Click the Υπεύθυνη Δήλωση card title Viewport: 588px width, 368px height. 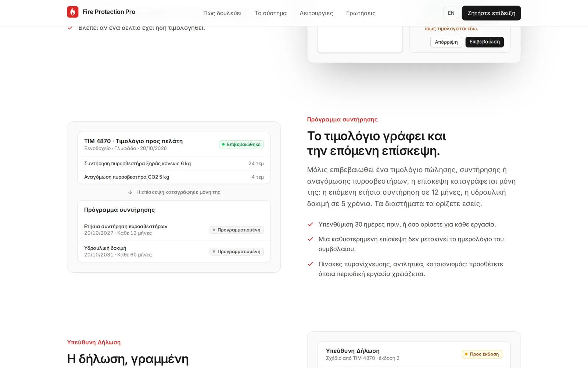pos(353,351)
